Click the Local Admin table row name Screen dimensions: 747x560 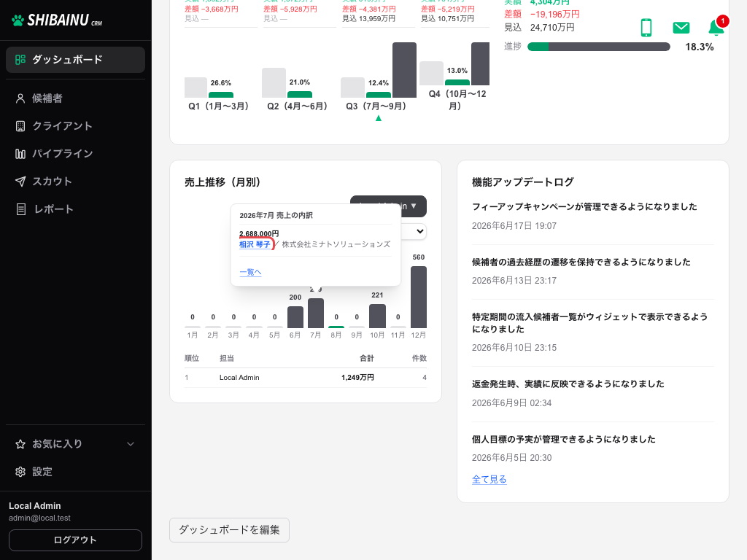239,378
